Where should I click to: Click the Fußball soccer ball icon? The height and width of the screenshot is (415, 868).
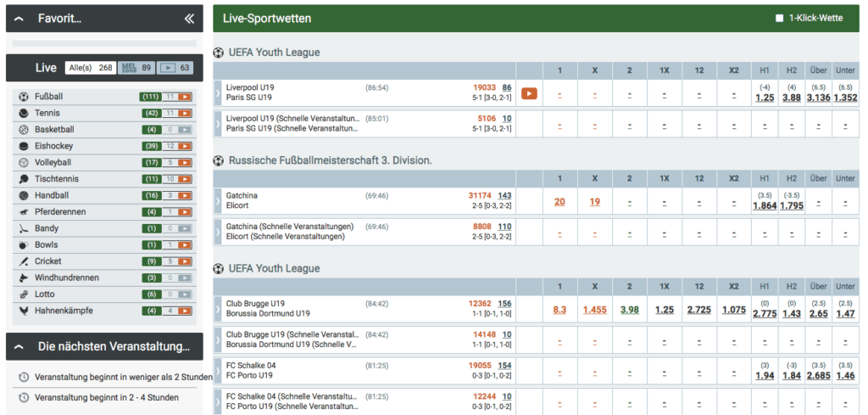pyautogui.click(x=23, y=97)
